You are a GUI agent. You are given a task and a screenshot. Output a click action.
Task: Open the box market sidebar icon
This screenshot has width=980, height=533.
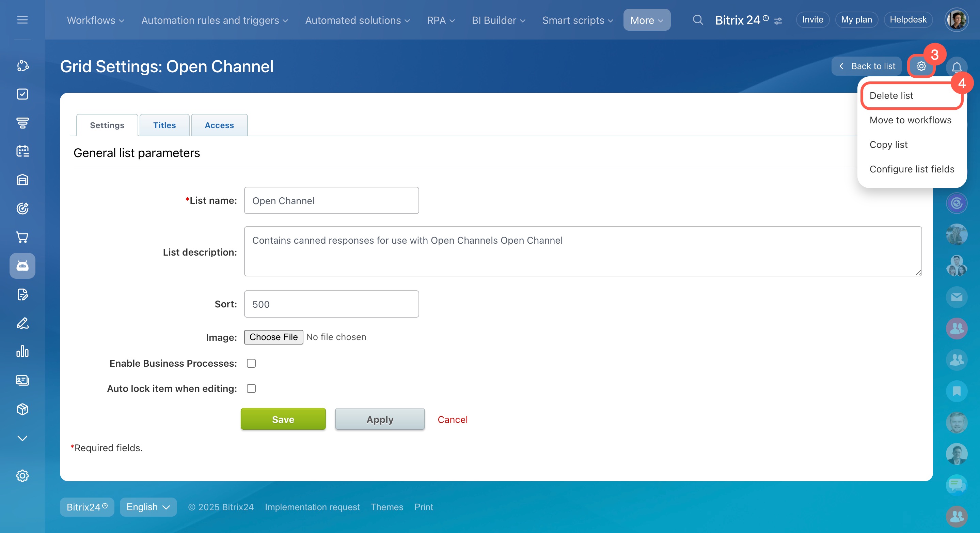coord(22,409)
